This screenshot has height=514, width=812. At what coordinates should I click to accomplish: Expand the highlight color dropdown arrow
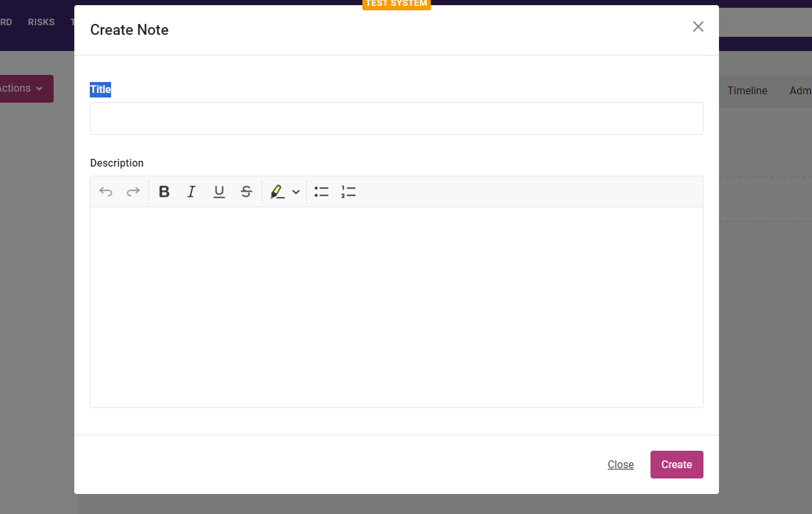click(296, 192)
